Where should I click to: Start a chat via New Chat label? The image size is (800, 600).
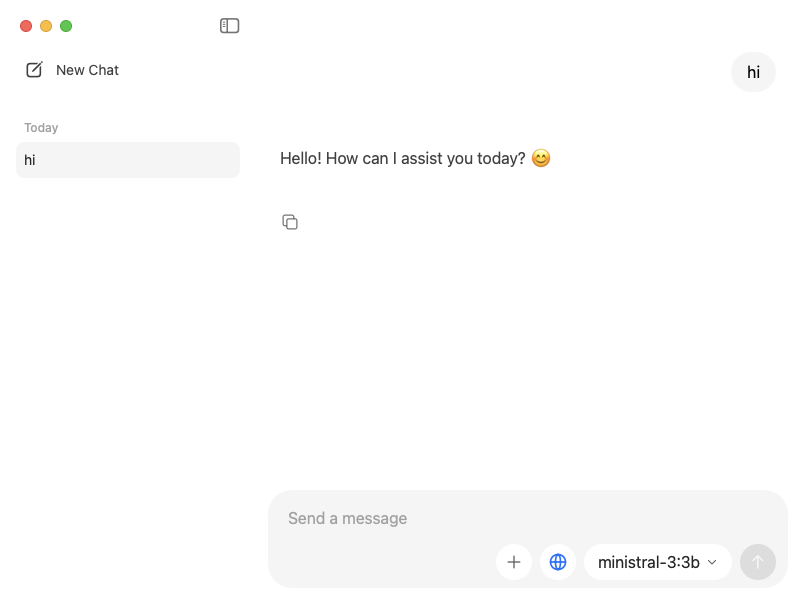87,70
